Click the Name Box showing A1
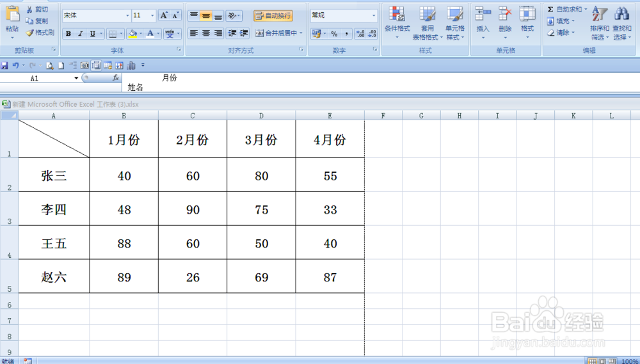The height and width of the screenshot is (364, 640). (x=36, y=78)
